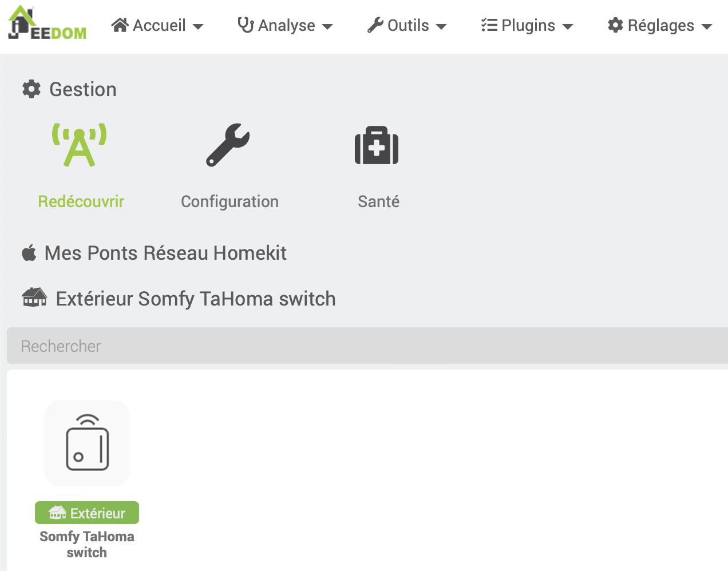Click the Apple icon beside Homekit heading
The width and height of the screenshot is (728, 571).
tap(29, 253)
